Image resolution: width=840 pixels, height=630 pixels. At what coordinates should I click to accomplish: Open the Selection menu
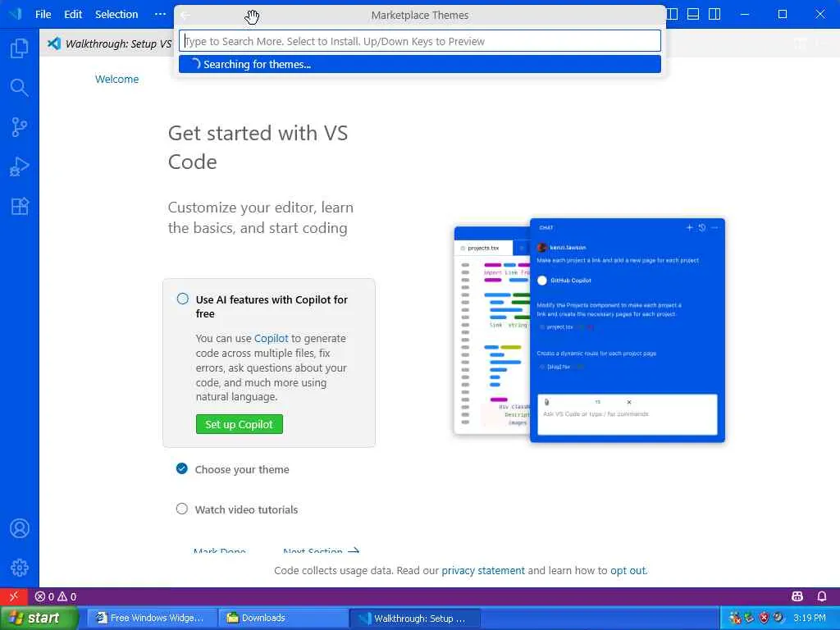(x=116, y=15)
